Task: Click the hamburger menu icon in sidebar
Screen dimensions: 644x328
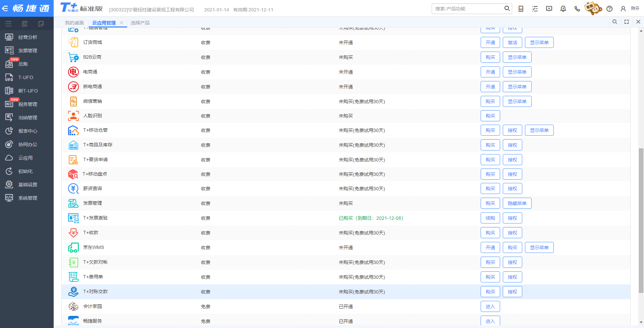Action: pyautogui.click(x=8, y=24)
